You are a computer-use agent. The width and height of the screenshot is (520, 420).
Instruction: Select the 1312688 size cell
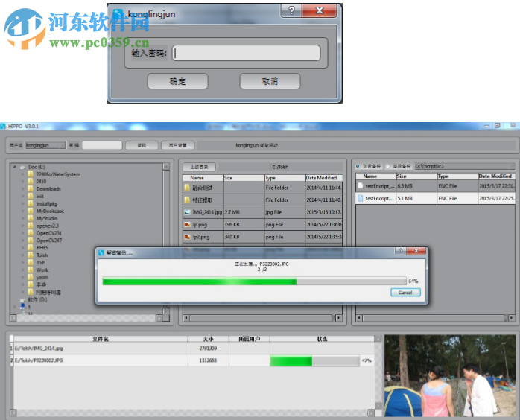tap(209, 360)
